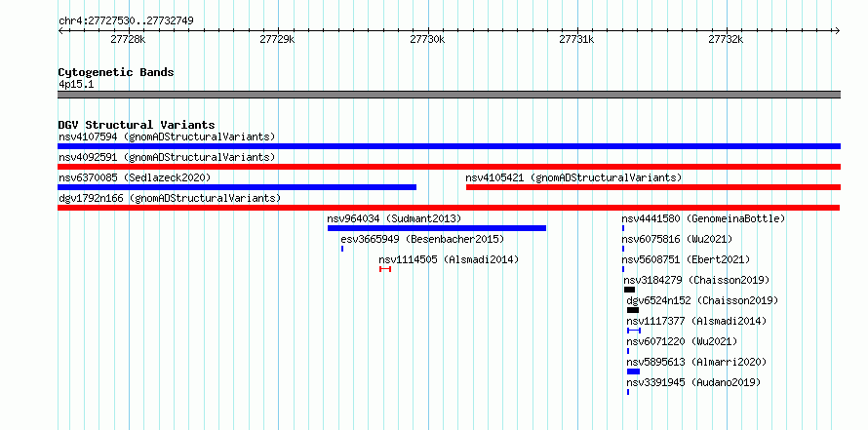This screenshot has height=430, width=868.
Task: Click the dgv1792n166 red variant bar
Action: [449, 208]
